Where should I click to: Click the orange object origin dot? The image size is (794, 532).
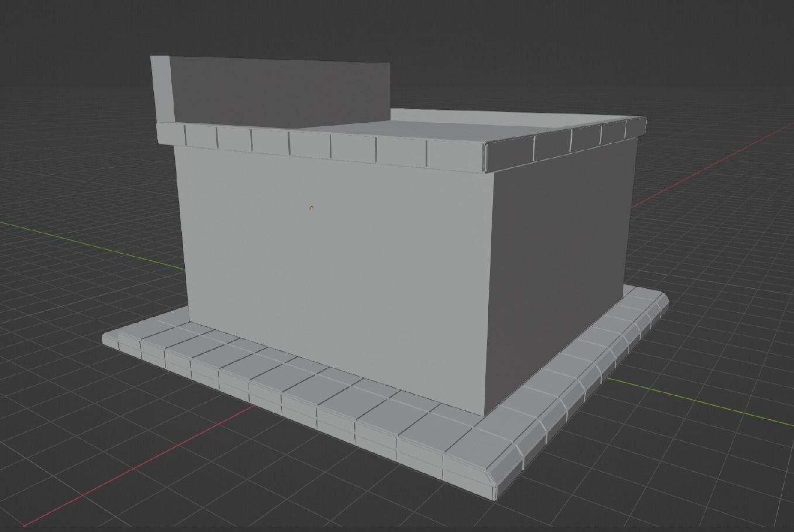pos(312,208)
